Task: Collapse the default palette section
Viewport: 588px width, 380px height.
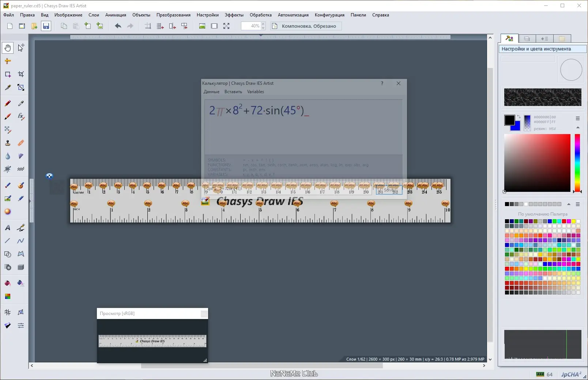Action: (x=569, y=204)
